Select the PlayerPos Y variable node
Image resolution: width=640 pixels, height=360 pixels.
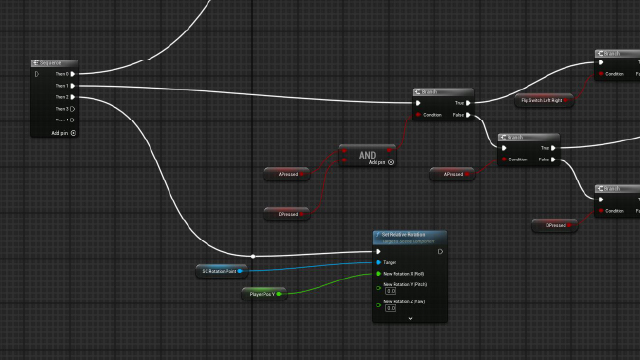(264, 294)
